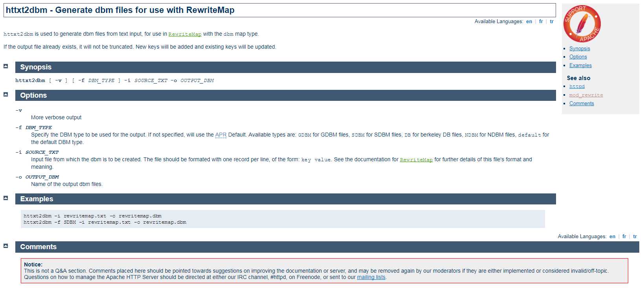644x288 pixels.
Task: Jump to Comments from sidebar
Action: (582, 104)
